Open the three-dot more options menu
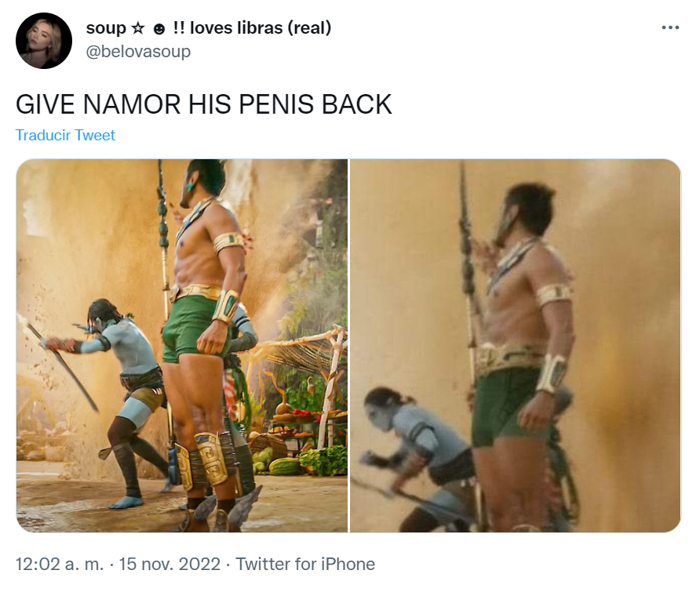700x592 pixels. [670, 28]
